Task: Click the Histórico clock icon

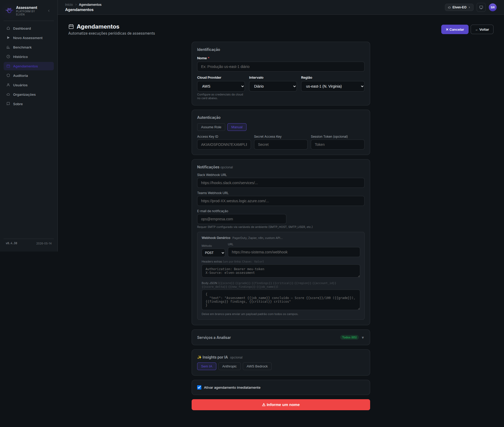Action: pyautogui.click(x=8, y=57)
